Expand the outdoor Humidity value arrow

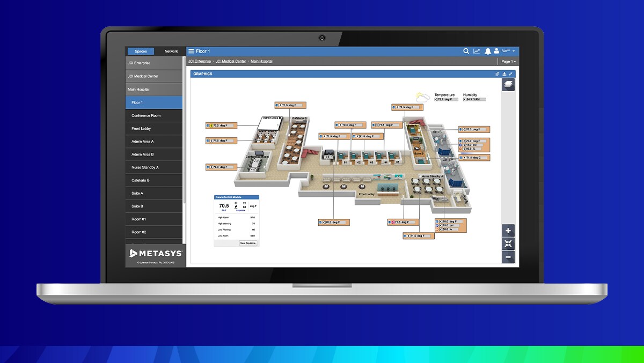464,99
